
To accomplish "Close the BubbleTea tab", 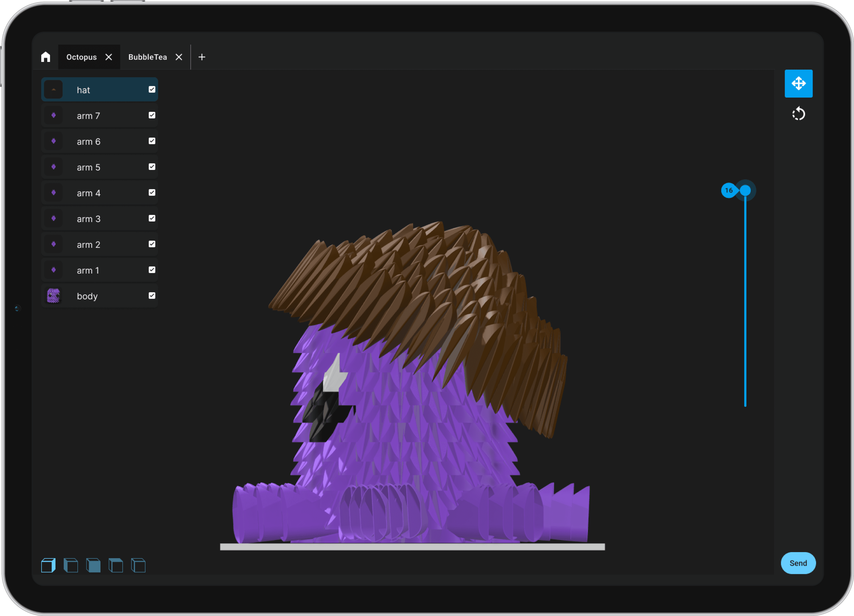I will [x=179, y=57].
